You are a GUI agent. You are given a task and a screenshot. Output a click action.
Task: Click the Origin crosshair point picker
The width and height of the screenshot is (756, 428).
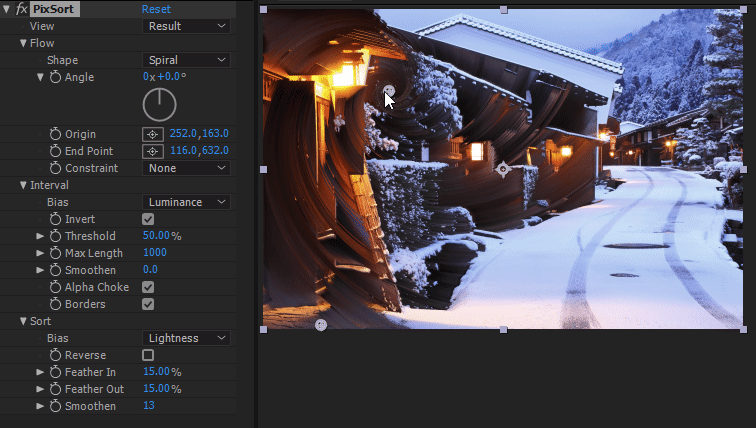152,134
